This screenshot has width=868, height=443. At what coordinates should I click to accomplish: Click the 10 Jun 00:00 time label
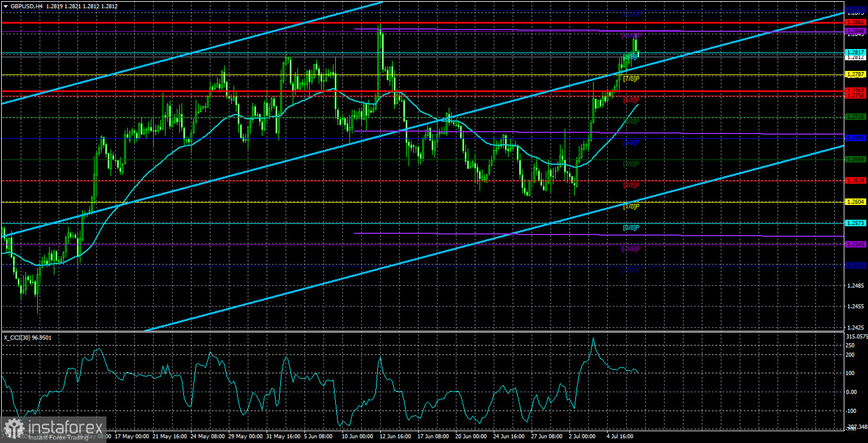[x=358, y=437]
